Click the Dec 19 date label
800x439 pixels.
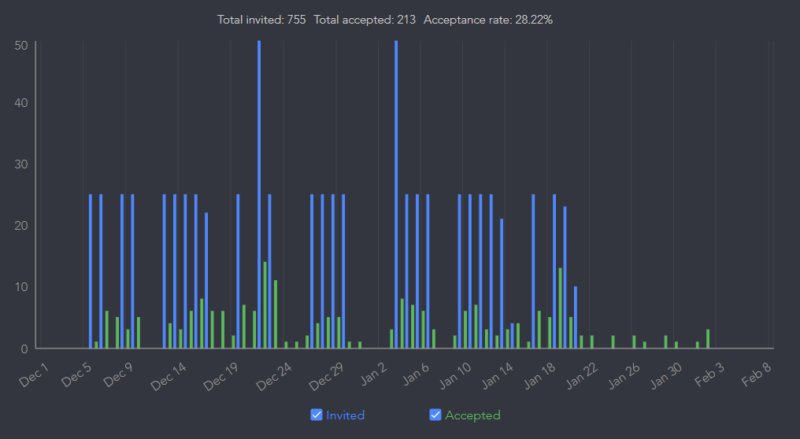[x=223, y=376]
